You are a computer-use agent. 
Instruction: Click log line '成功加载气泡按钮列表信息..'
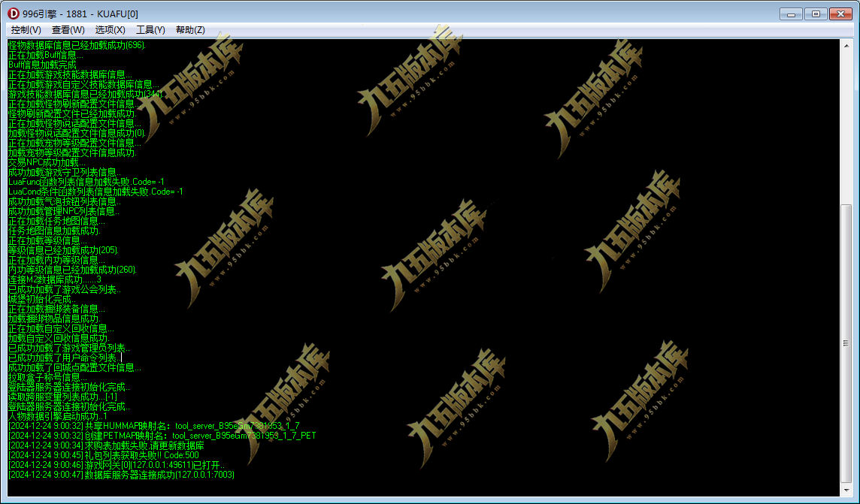(64, 201)
